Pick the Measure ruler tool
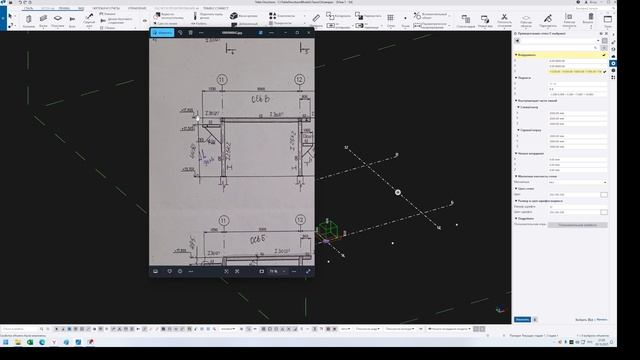 click(x=316, y=19)
